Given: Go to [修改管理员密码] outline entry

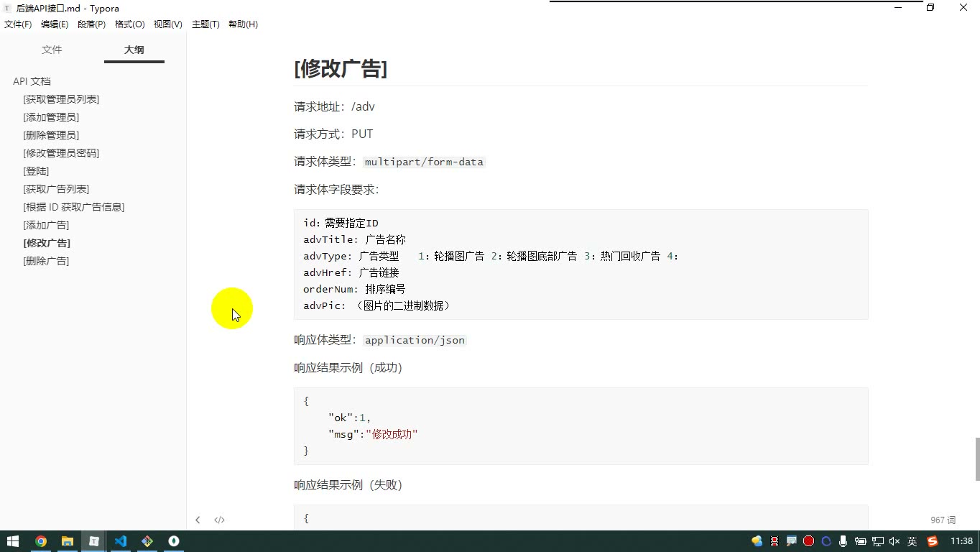Looking at the screenshot, I should 61,153.
